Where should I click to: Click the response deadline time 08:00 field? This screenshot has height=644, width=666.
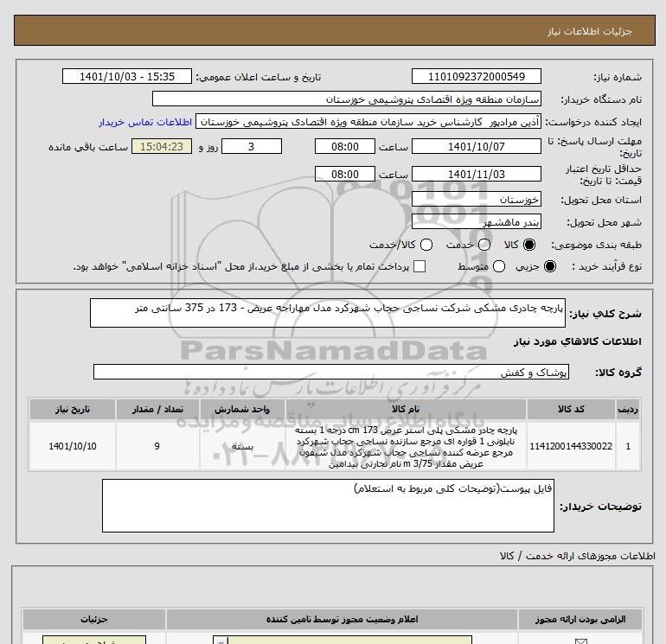pyautogui.click(x=345, y=146)
